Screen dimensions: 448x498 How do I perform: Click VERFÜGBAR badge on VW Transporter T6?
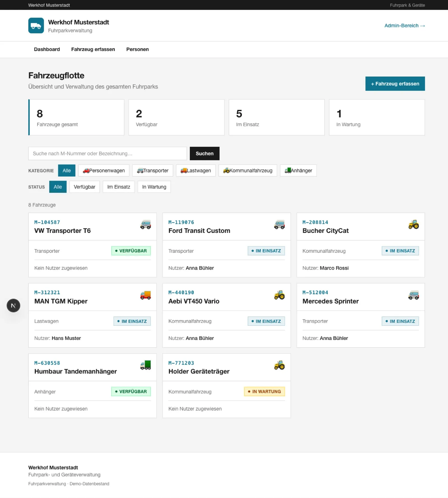click(131, 251)
